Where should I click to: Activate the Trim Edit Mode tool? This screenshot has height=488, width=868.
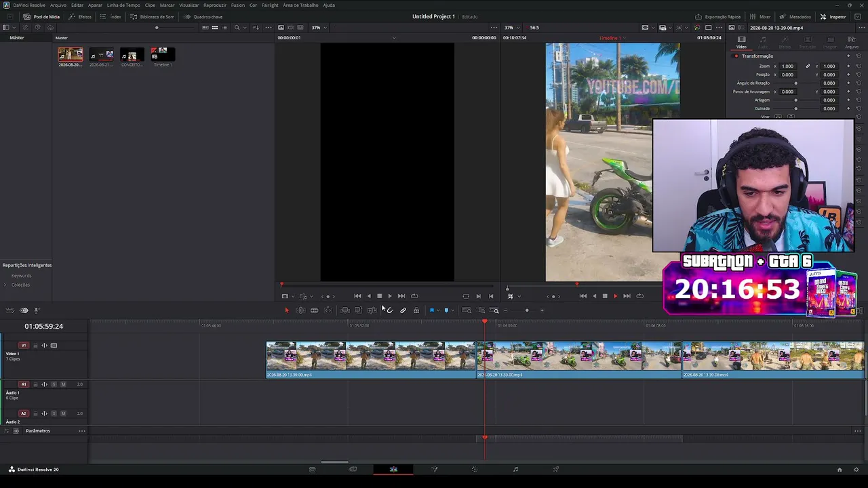click(x=300, y=310)
